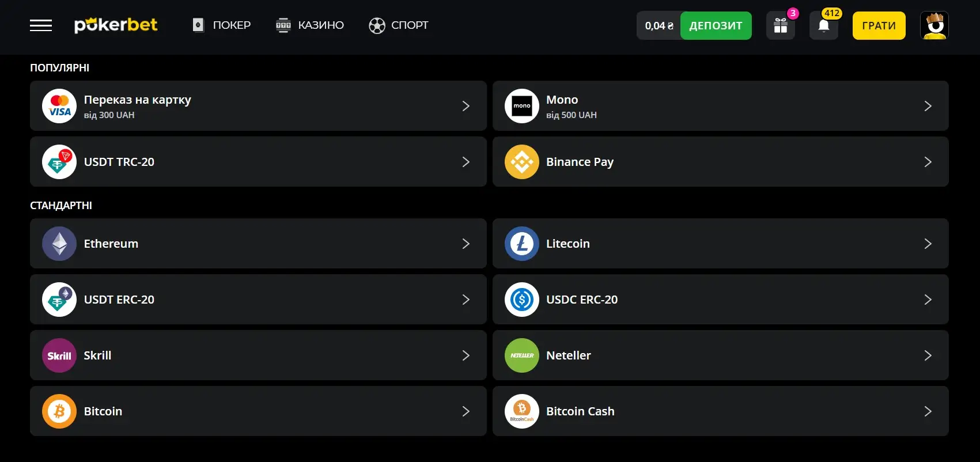
Task: Expand the Bitcoin Cash chevron
Action: point(928,411)
